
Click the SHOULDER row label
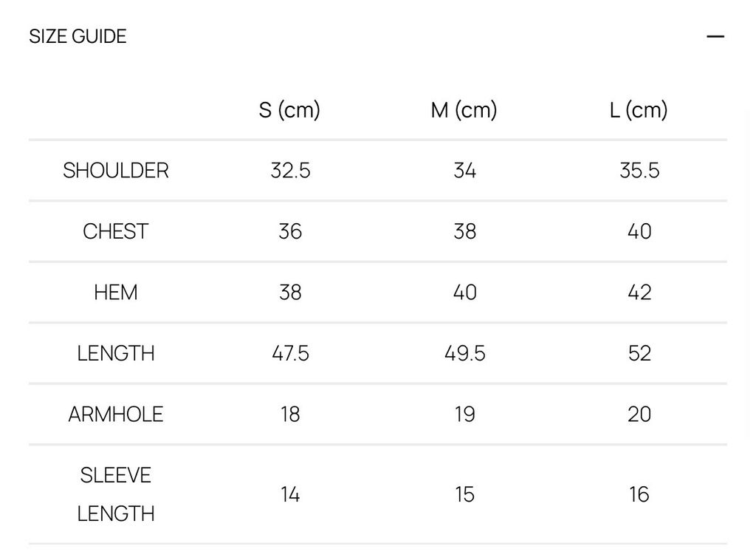[116, 171]
